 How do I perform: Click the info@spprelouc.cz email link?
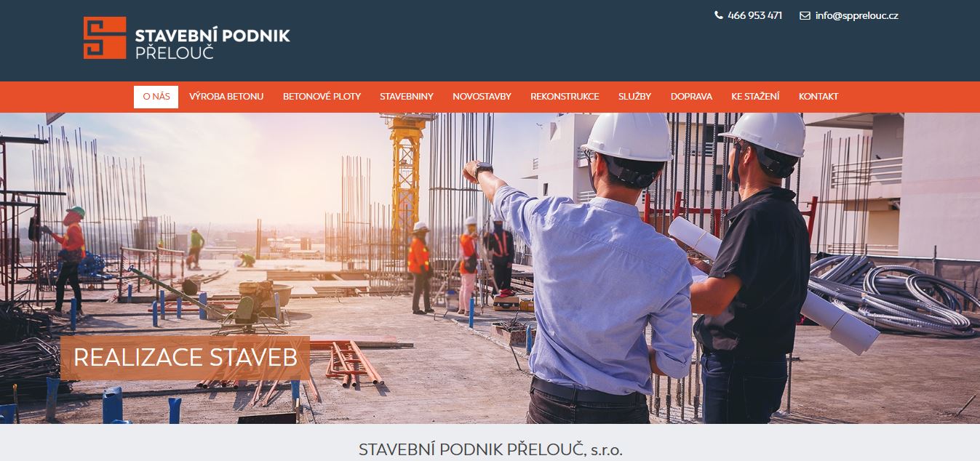pos(856,15)
